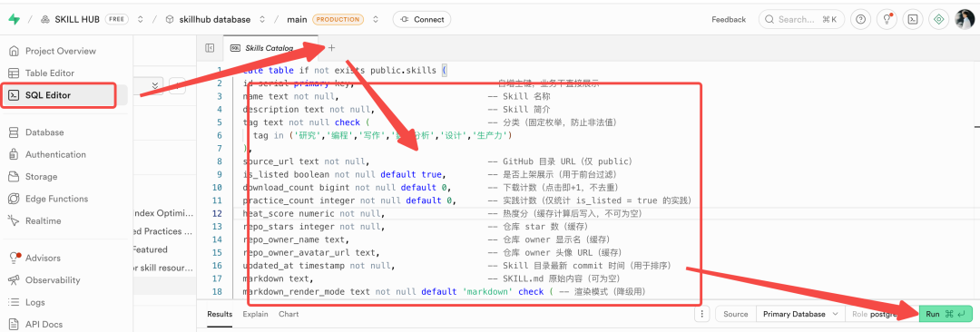Screen dimensions: 980x332
Task: Open the inline SQL terminal icon
Action: (913, 19)
